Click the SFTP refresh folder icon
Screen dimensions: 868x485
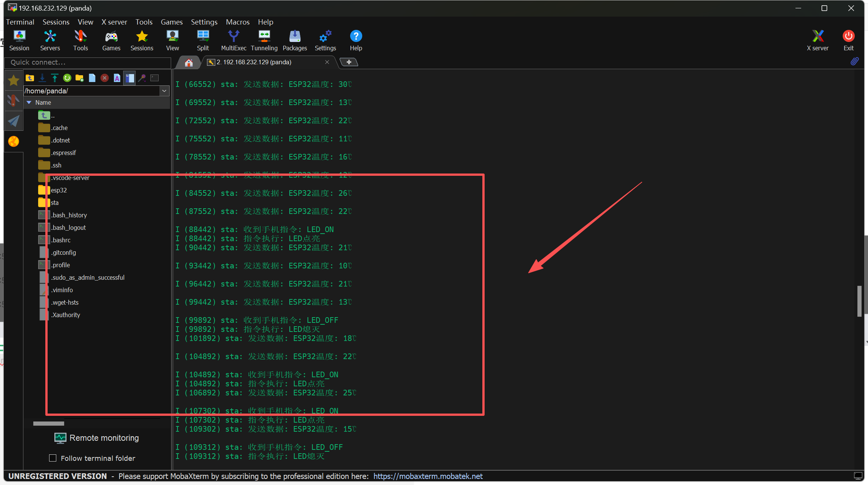point(67,78)
